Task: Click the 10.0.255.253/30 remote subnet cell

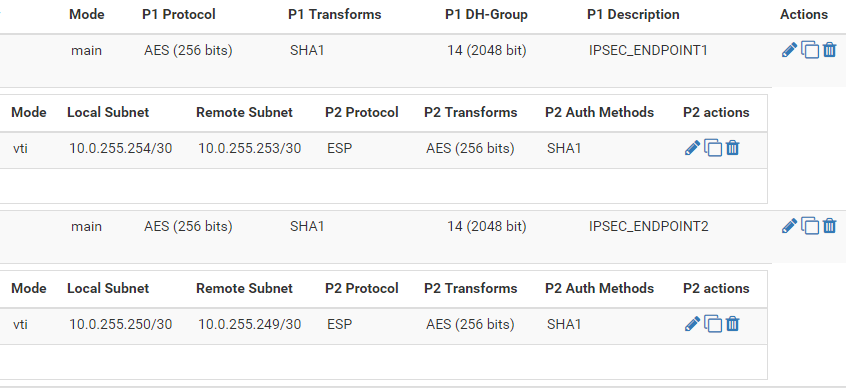Action: [249, 148]
